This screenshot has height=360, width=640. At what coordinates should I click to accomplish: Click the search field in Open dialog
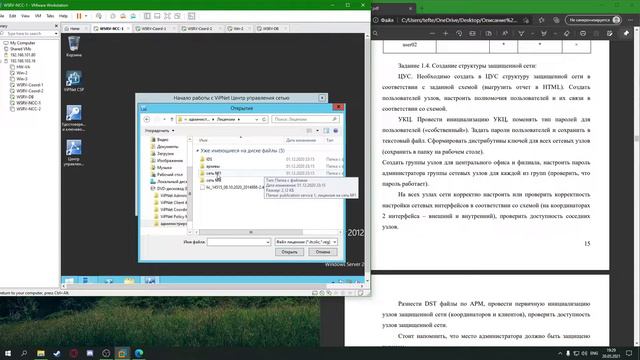[305, 119]
